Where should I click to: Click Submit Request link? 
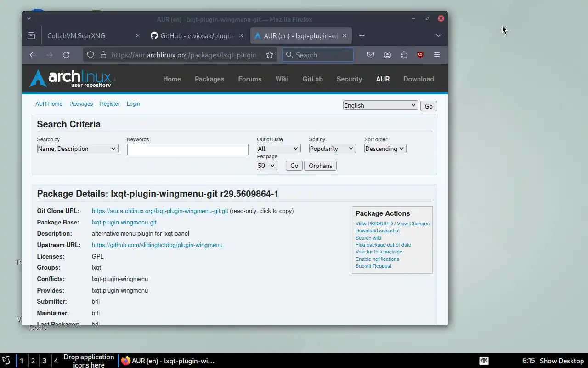(373, 266)
